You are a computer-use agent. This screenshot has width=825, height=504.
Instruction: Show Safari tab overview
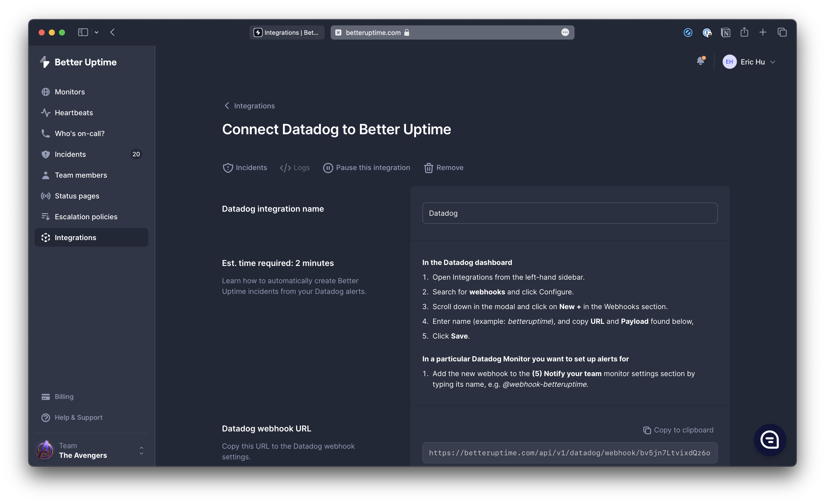(782, 32)
